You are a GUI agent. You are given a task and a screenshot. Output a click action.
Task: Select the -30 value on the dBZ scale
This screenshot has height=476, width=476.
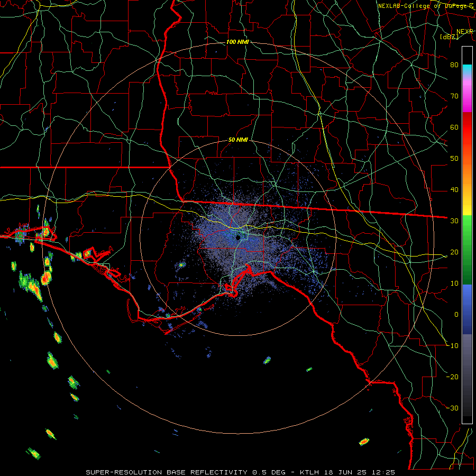pos(452,408)
